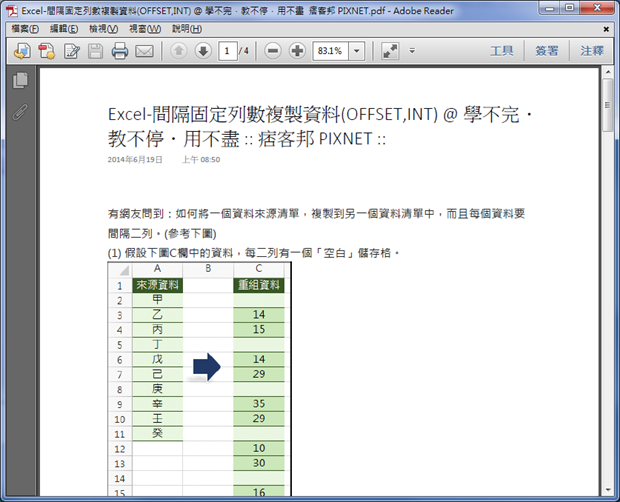Go to previous page arrow

179,51
